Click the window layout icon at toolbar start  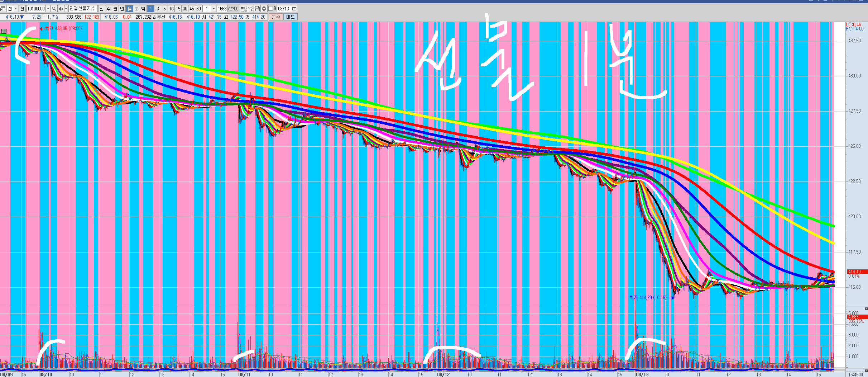3,9
